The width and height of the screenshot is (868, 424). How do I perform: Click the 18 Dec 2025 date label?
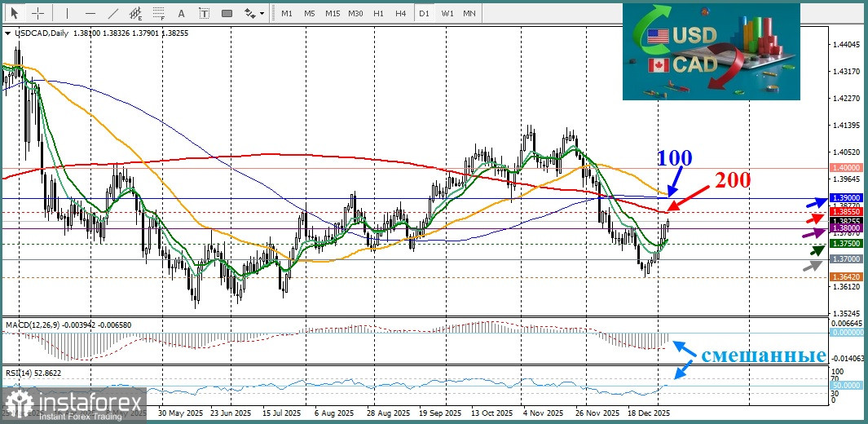(648, 413)
